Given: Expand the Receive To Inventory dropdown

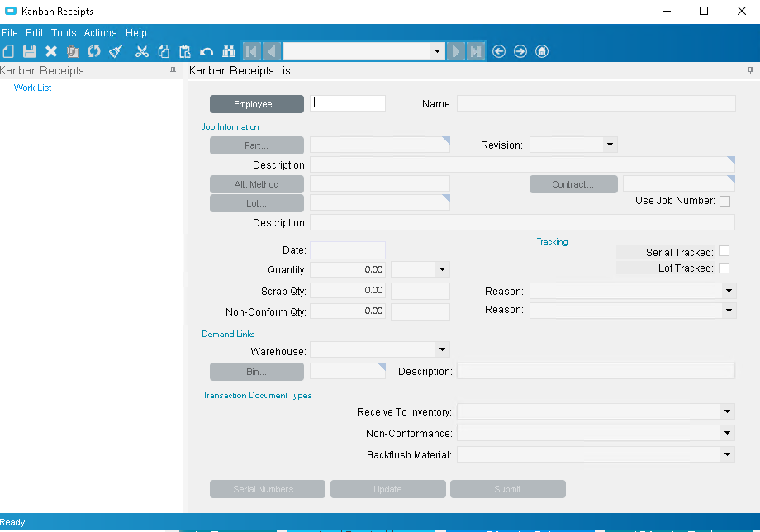Looking at the screenshot, I should [727, 412].
